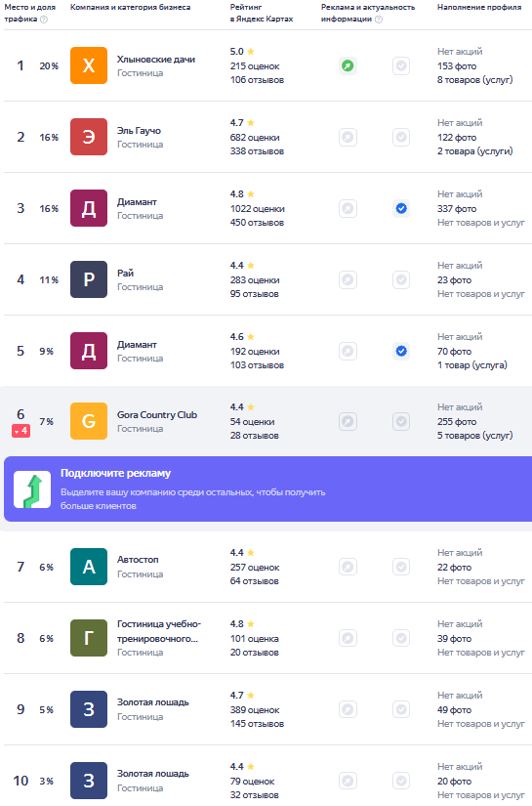The width and height of the screenshot is (532, 806).
Task: Click the help icon next to 'Реклама и актуальность информации'
Action: [379, 19]
